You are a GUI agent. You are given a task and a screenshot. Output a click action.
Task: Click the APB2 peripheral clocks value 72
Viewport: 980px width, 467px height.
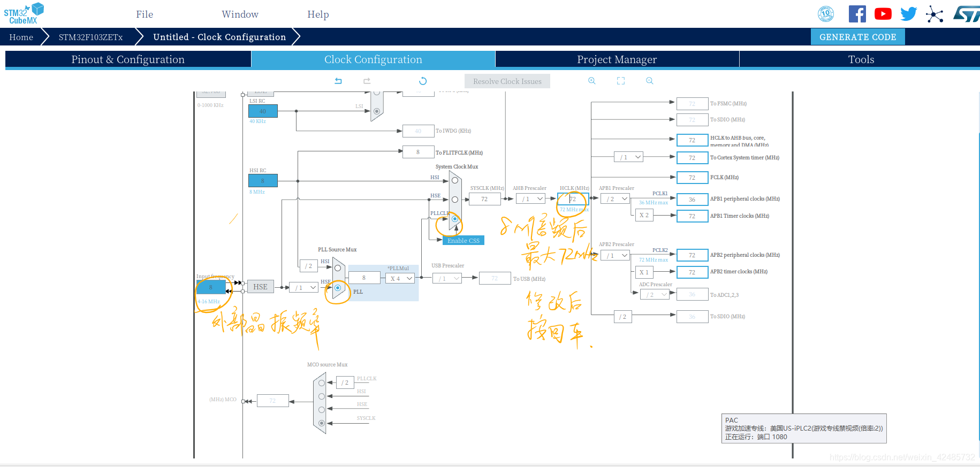tap(692, 255)
